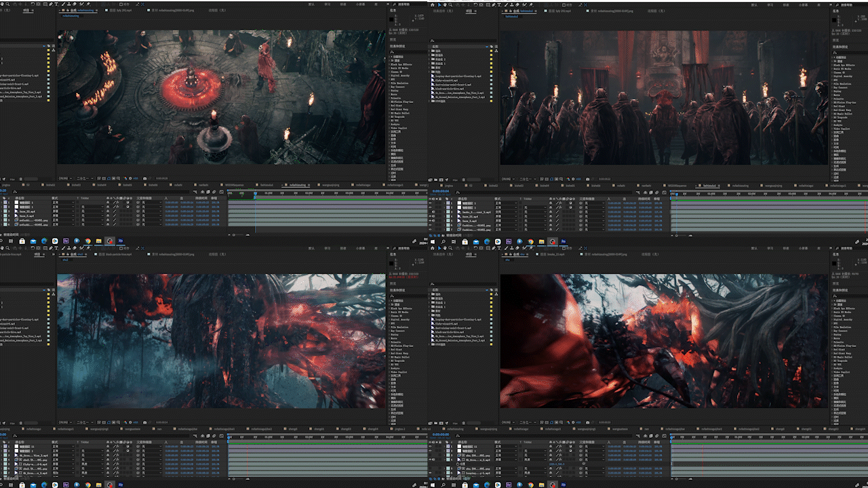Screen dimensions: 868x488
Task: Expand Black Ops Effects category in ritual circle window
Action: (389, 64)
